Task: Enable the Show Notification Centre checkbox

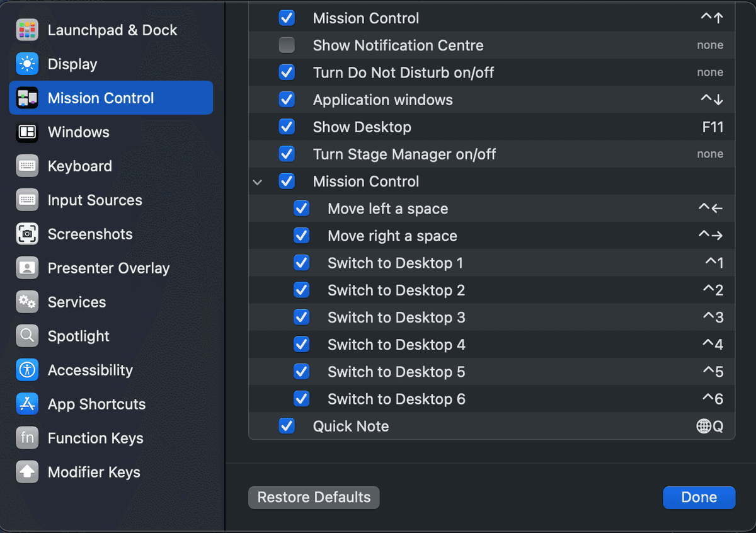Action: pos(287,45)
